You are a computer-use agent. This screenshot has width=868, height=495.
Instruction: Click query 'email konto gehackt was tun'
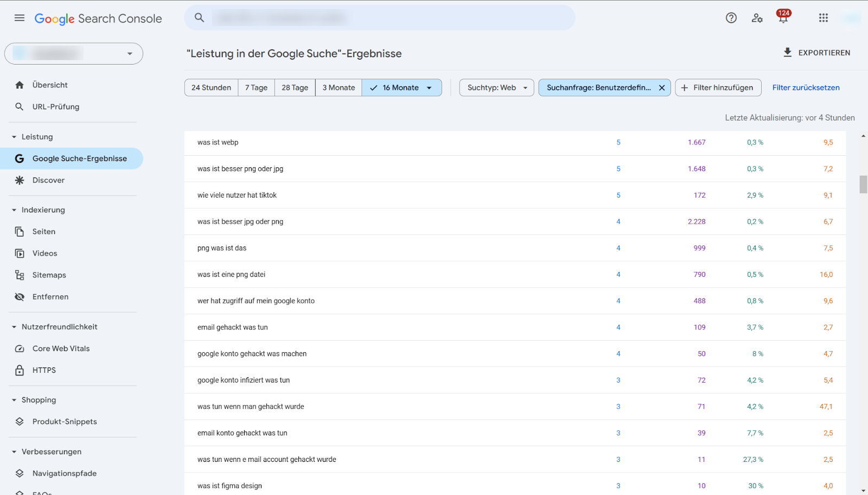point(242,433)
